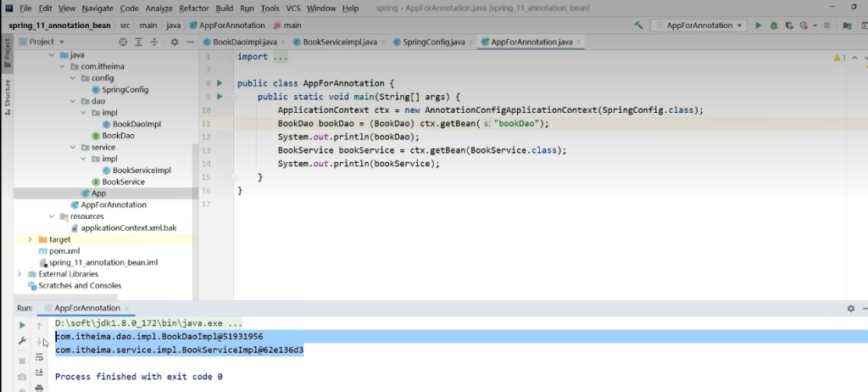Click the folded import ... region

[263, 57]
